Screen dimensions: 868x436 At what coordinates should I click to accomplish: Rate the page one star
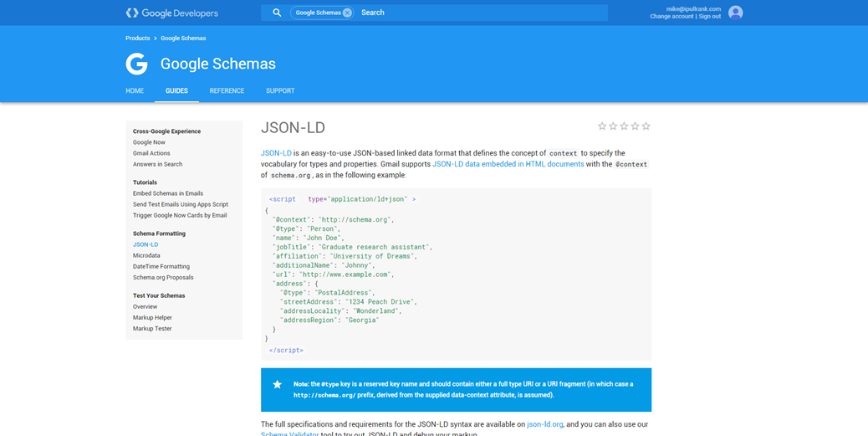click(x=602, y=126)
